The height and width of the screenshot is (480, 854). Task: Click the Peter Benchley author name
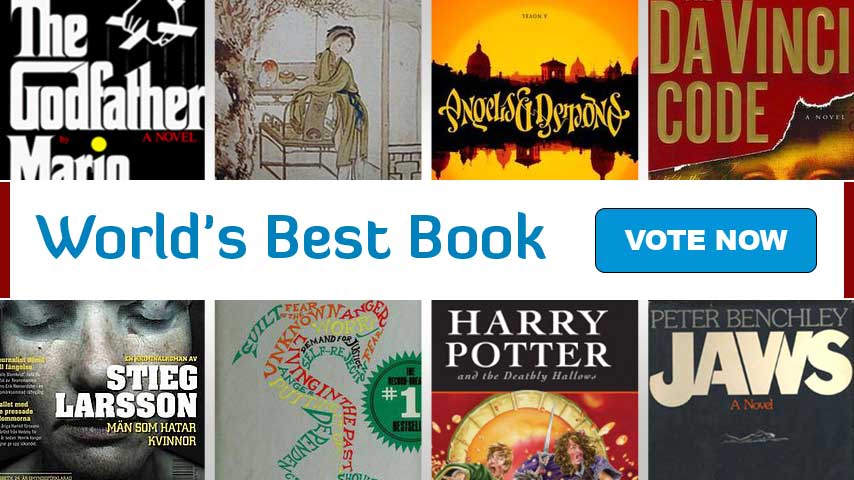click(749, 318)
